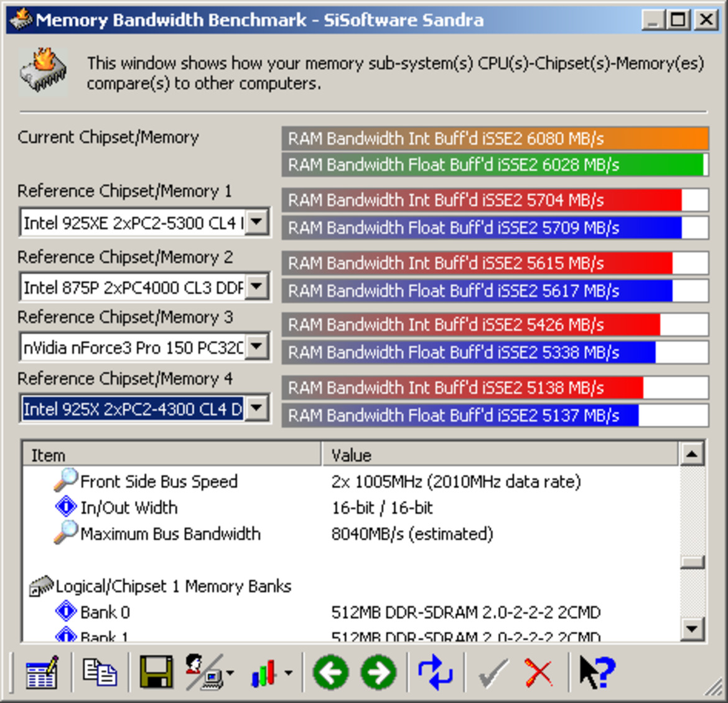
Task: Click the red Int 5426 MB/s bar
Action: [495, 325]
